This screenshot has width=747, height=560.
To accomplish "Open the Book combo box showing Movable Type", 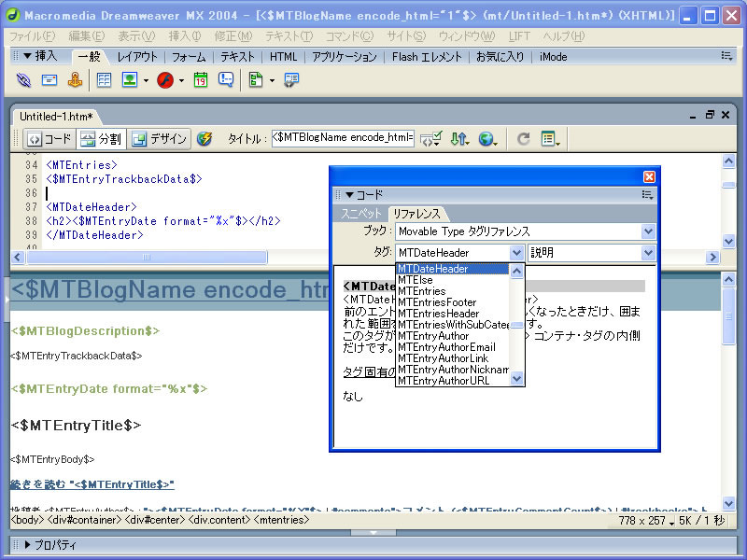I will (526, 231).
